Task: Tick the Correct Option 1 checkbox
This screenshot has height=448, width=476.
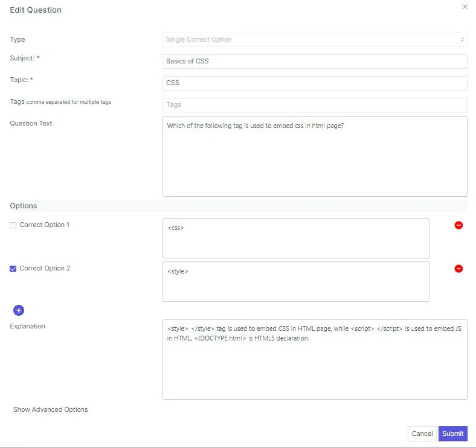Action: click(13, 225)
